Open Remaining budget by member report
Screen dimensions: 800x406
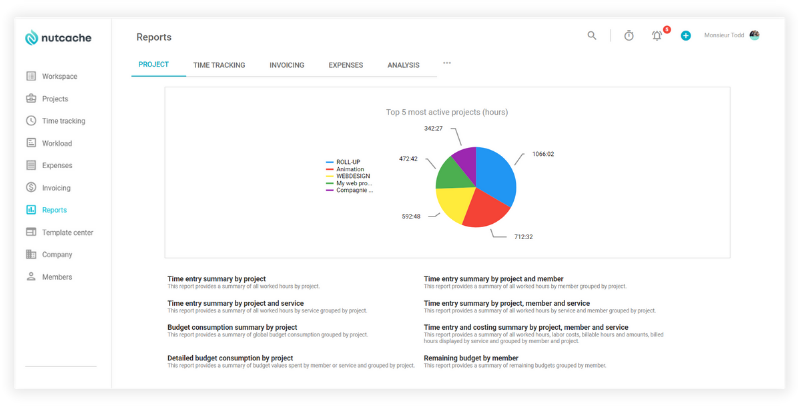pyautogui.click(x=471, y=357)
